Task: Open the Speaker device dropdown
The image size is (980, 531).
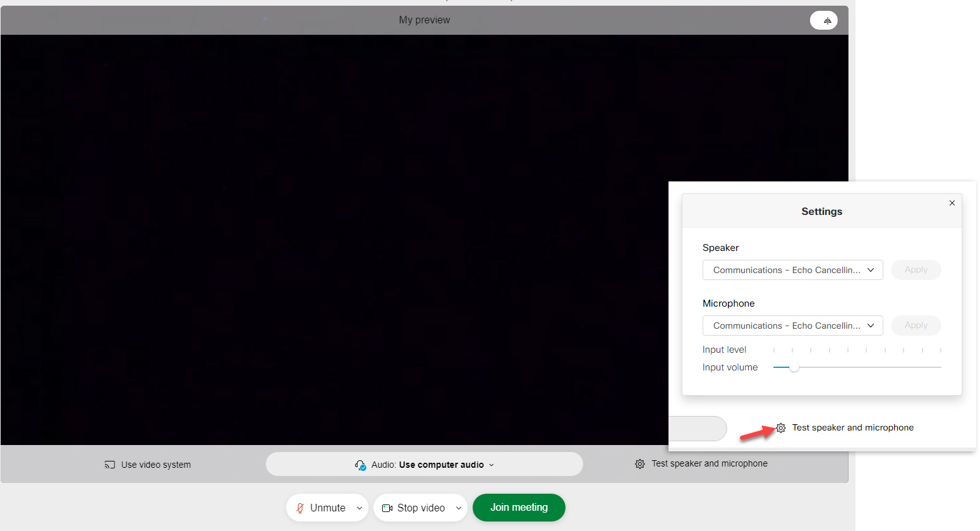Action: (x=792, y=270)
